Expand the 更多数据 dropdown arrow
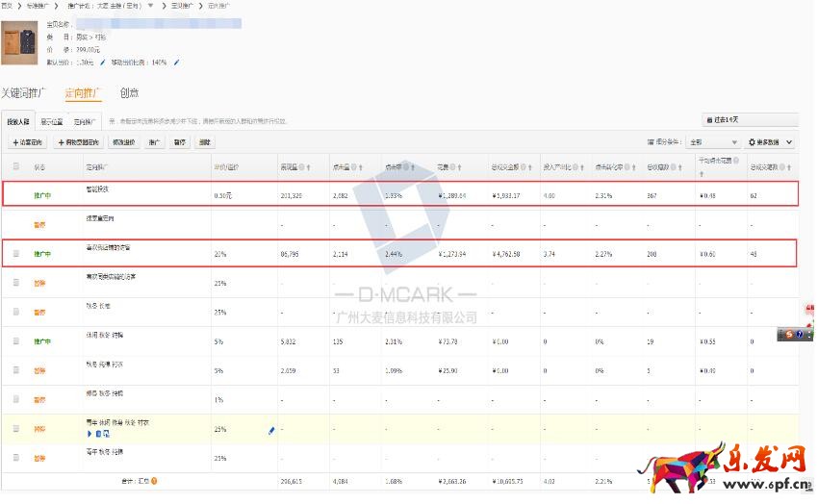 click(x=789, y=142)
